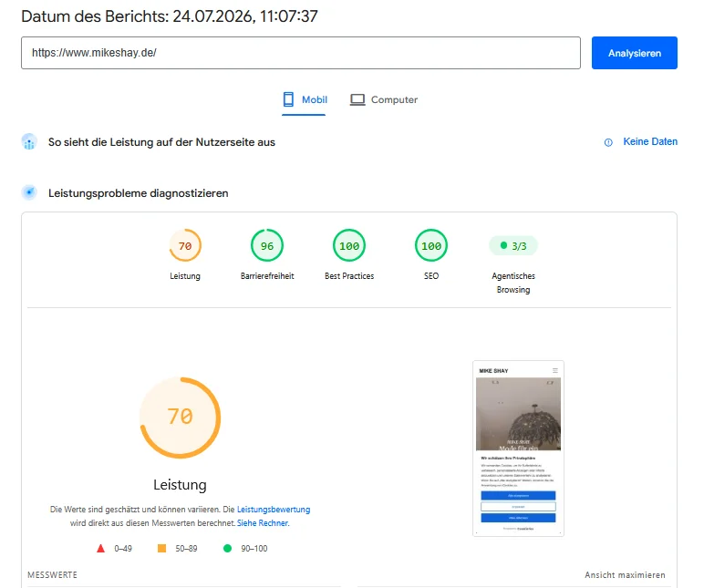
Task: Open the Siehe Rechner link
Action: click(264, 523)
